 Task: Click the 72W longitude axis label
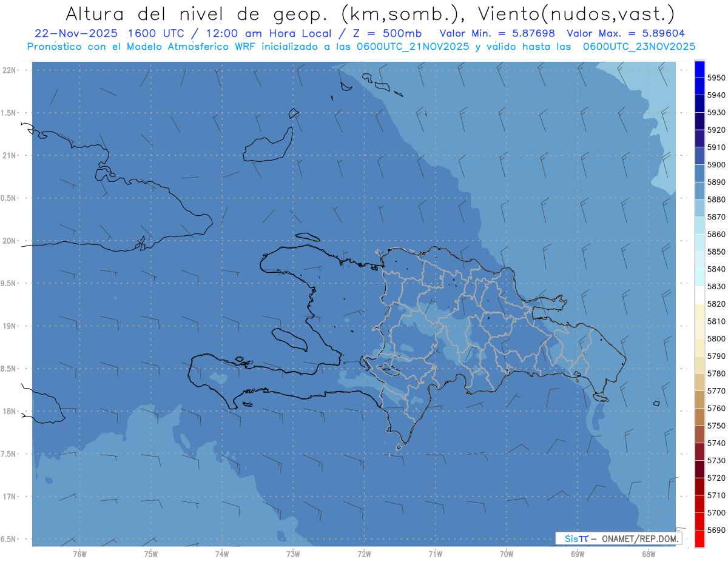point(364,554)
